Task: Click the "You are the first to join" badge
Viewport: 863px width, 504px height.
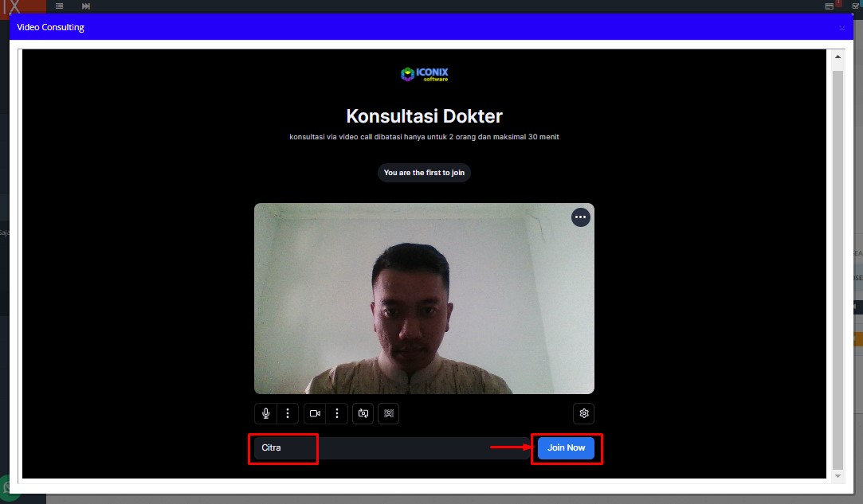Action: tap(424, 173)
